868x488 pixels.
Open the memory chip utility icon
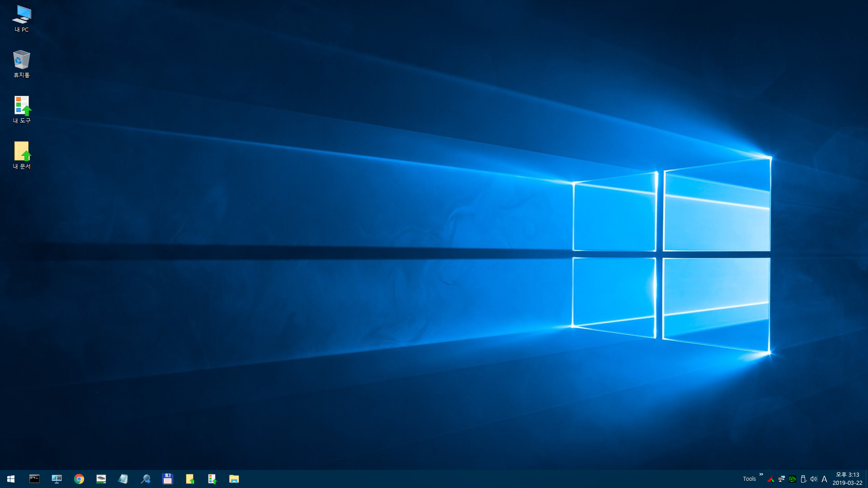(x=101, y=479)
